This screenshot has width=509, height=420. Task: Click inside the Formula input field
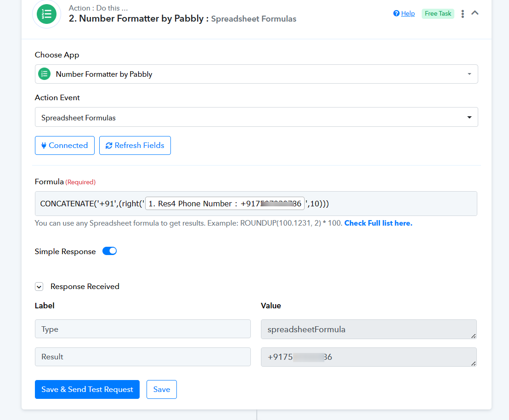pos(256,204)
